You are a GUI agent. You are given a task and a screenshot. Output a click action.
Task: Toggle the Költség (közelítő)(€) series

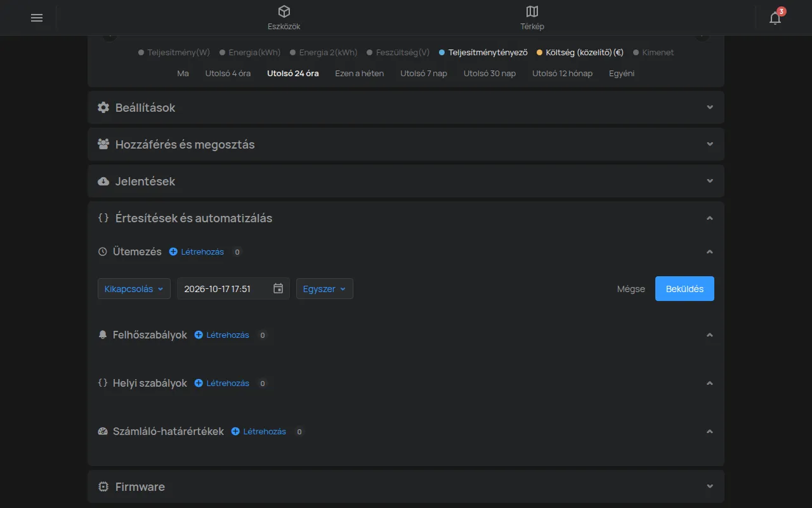coord(580,53)
